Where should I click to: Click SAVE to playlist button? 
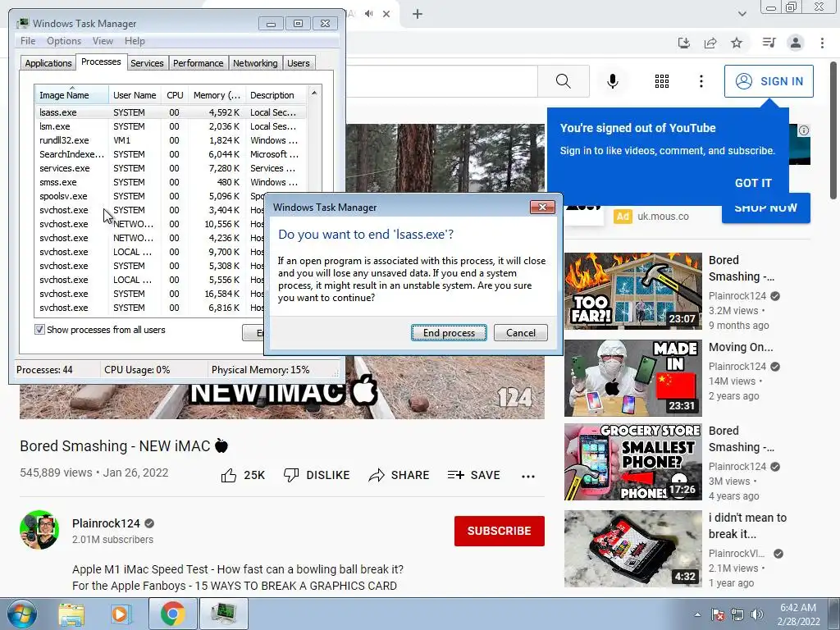click(x=473, y=475)
